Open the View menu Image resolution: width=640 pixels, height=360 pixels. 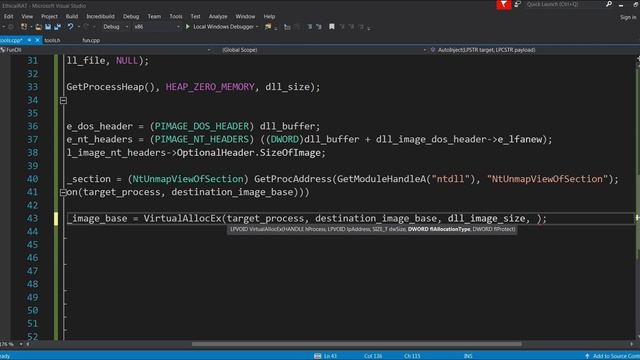pyautogui.click(x=27, y=16)
